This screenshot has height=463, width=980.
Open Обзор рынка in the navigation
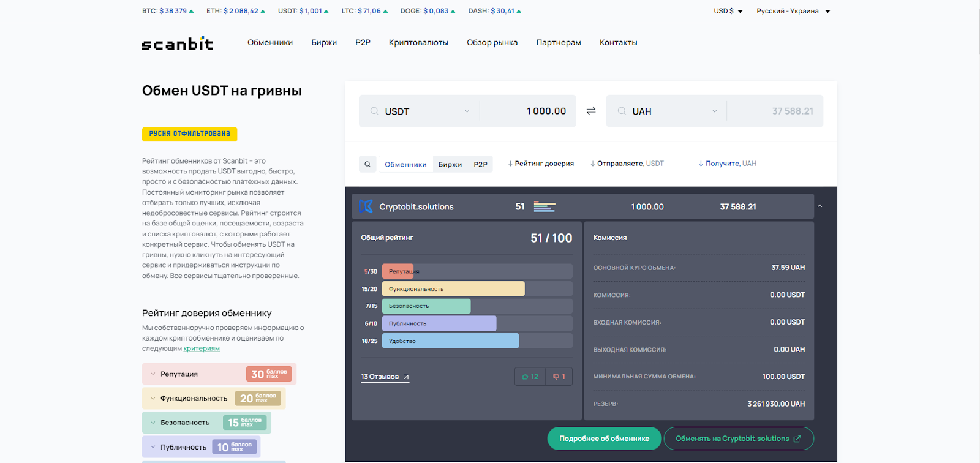pyautogui.click(x=492, y=43)
